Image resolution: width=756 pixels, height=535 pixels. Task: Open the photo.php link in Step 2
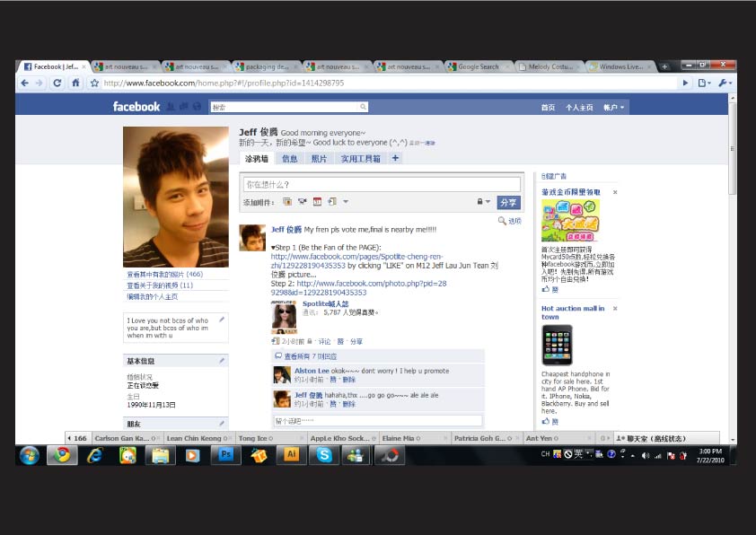pyautogui.click(x=359, y=288)
